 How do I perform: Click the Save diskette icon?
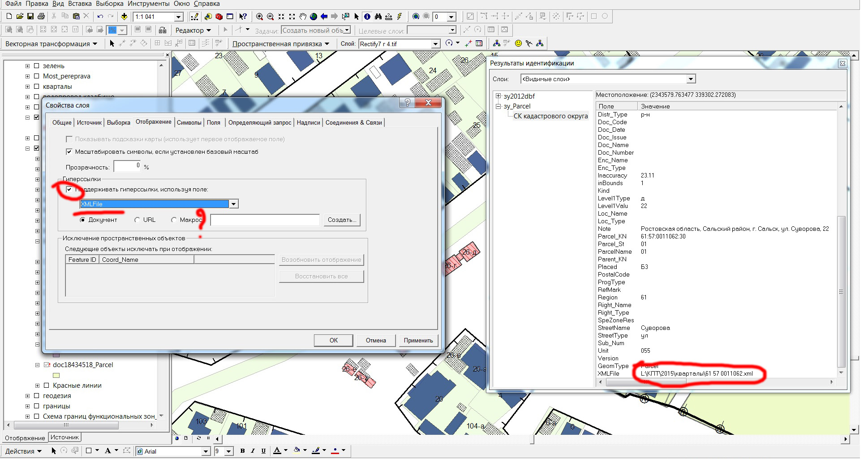tap(30, 17)
